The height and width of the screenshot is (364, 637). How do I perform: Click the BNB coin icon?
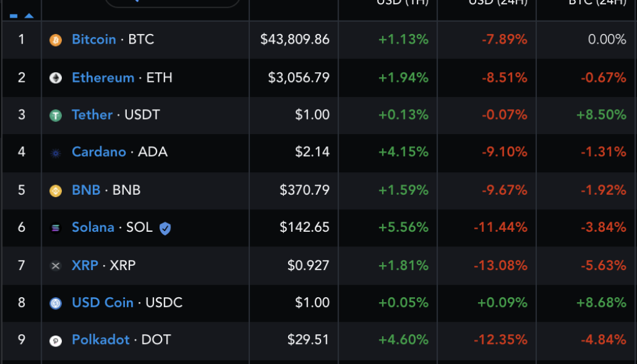pos(56,190)
